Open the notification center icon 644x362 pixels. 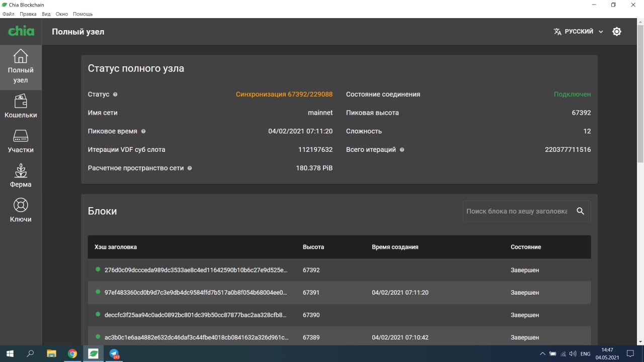point(630,354)
